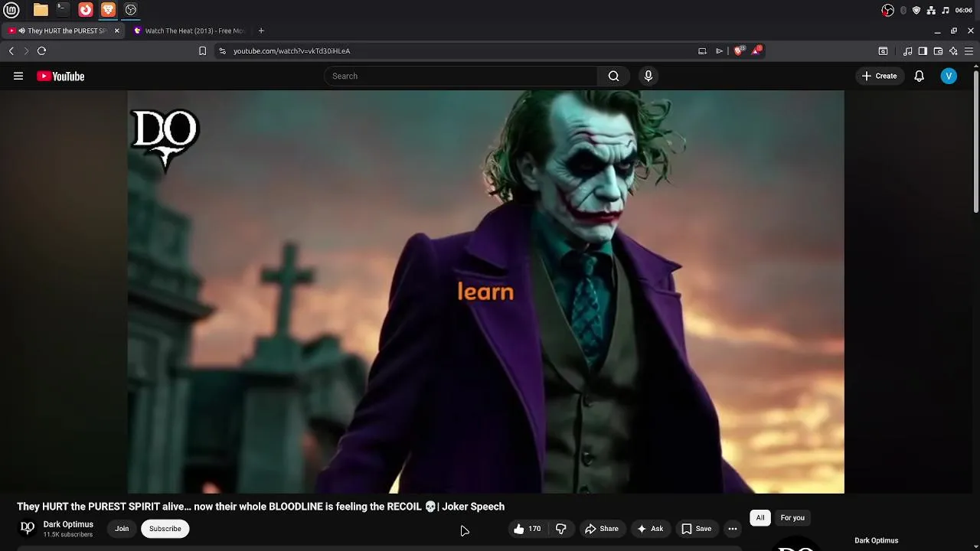Viewport: 980px width, 551px height.
Task: View site information icon in address bar
Action: (x=222, y=51)
